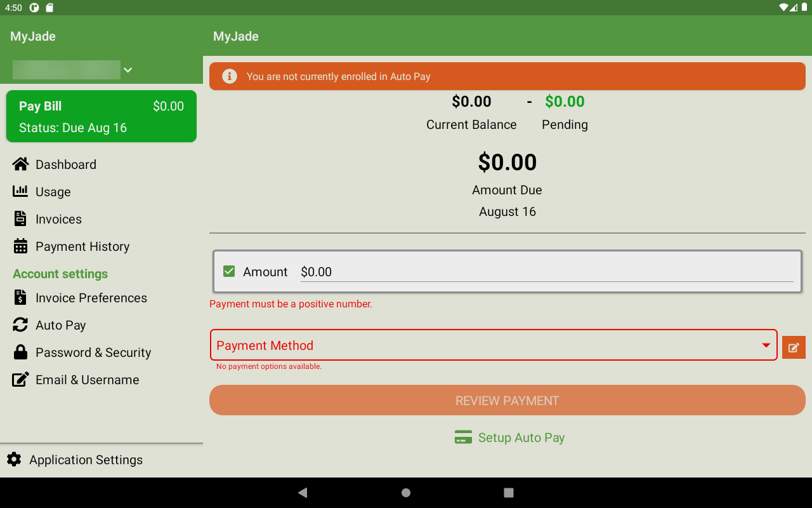The height and width of the screenshot is (508, 812).
Task: Click the info icon in Auto Pay banner
Action: pyautogui.click(x=229, y=76)
